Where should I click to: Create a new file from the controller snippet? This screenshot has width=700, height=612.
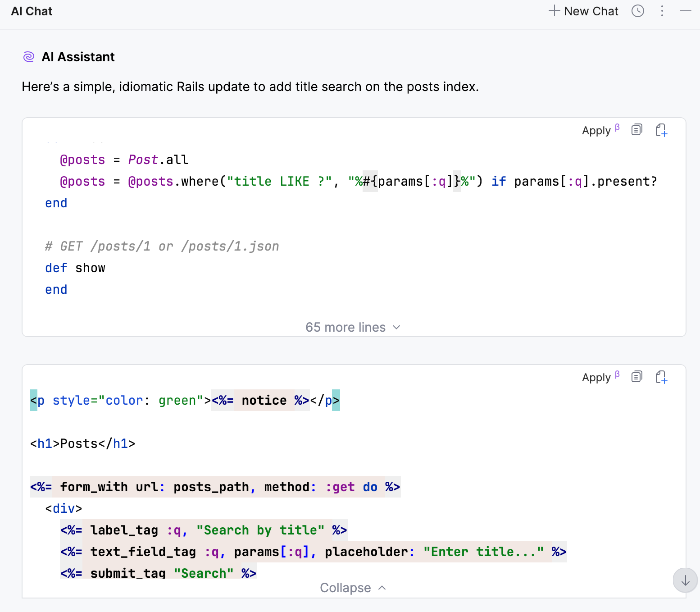(661, 130)
